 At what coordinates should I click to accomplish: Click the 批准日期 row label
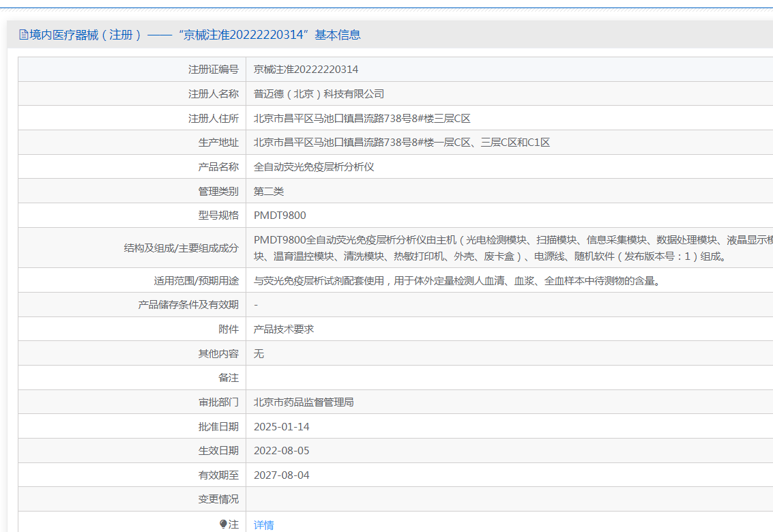[x=218, y=427]
